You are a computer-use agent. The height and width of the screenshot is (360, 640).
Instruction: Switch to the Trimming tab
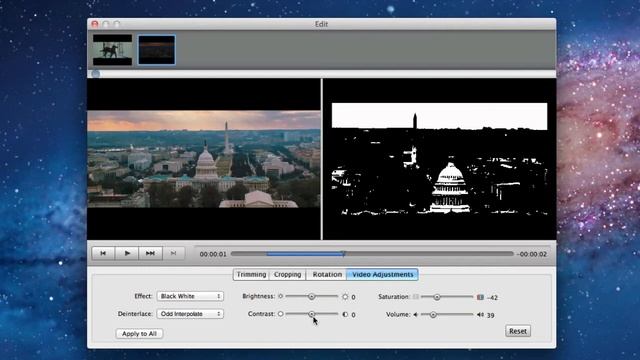[x=251, y=274]
